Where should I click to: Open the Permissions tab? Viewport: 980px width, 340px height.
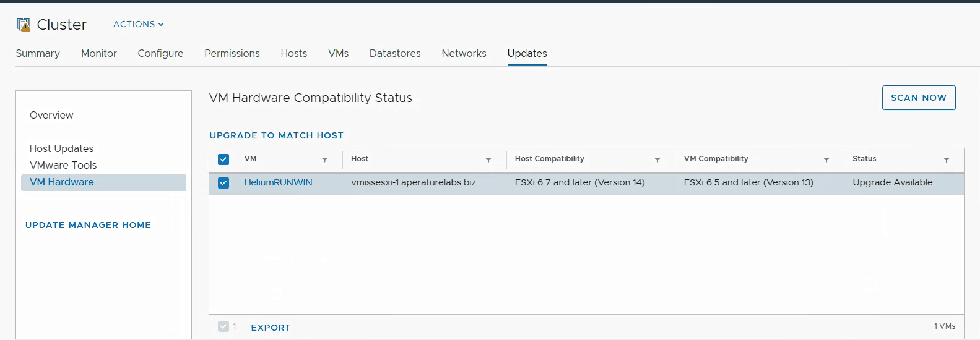[x=232, y=53]
